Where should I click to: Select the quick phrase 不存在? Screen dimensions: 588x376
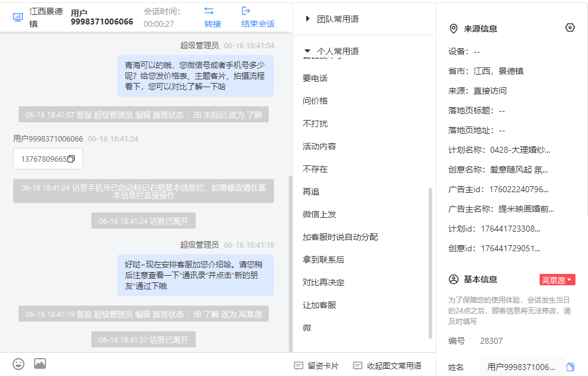pyautogui.click(x=315, y=169)
